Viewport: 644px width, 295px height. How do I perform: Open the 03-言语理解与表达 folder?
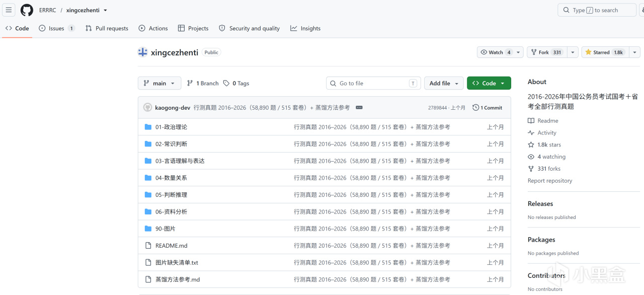pyautogui.click(x=180, y=161)
